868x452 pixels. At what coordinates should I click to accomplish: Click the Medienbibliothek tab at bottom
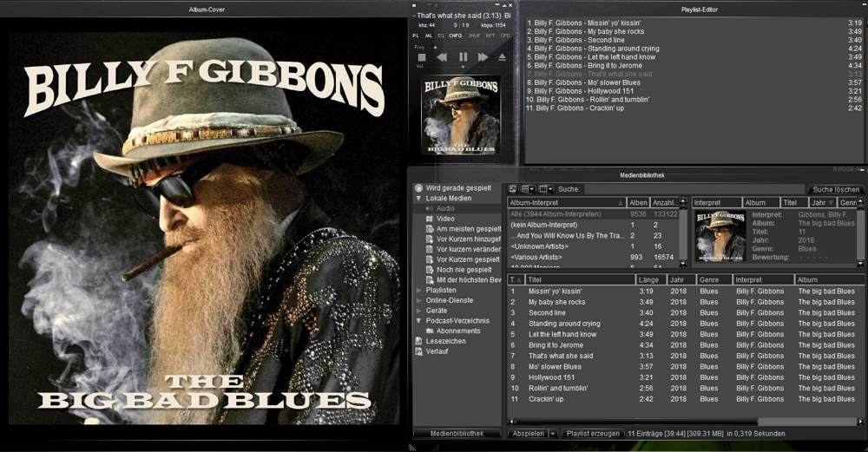pos(457,433)
